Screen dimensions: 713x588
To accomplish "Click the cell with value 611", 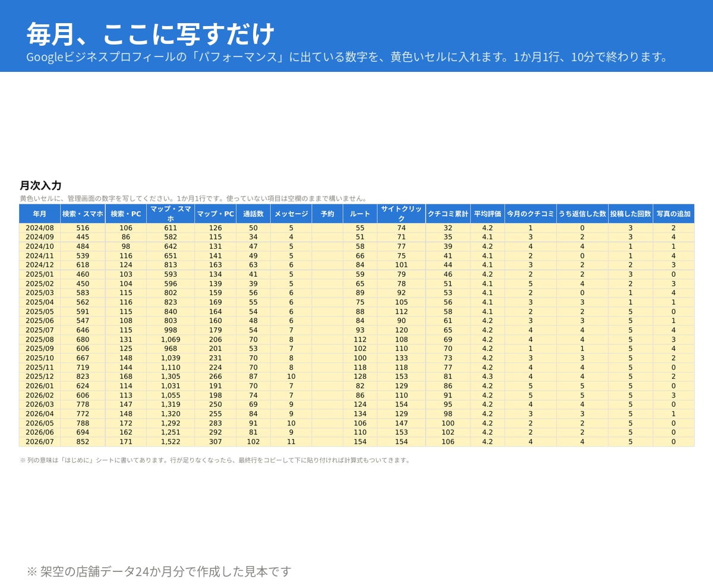I will pos(171,228).
